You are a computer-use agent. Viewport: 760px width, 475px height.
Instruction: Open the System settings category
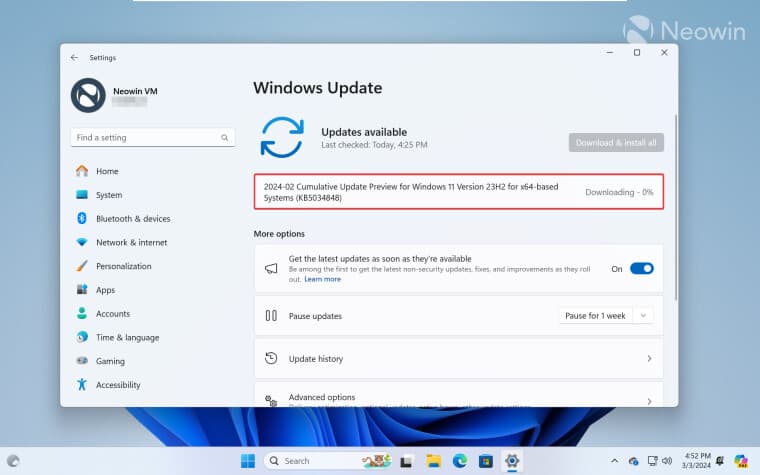[109, 195]
